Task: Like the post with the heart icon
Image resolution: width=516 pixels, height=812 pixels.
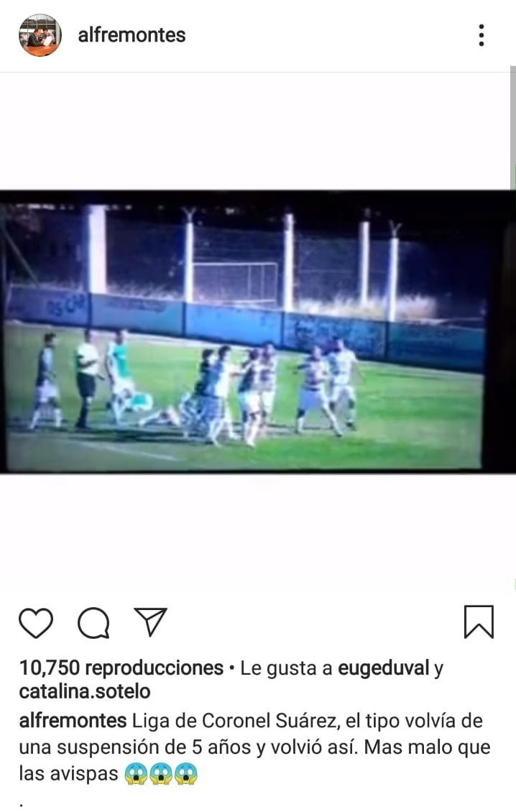Action: coord(36,623)
